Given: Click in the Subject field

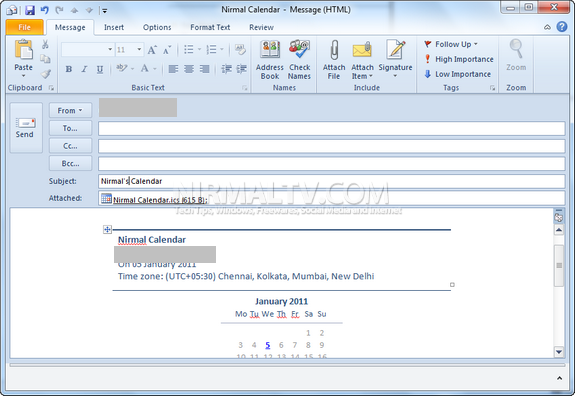Looking at the screenshot, I should click(332, 181).
